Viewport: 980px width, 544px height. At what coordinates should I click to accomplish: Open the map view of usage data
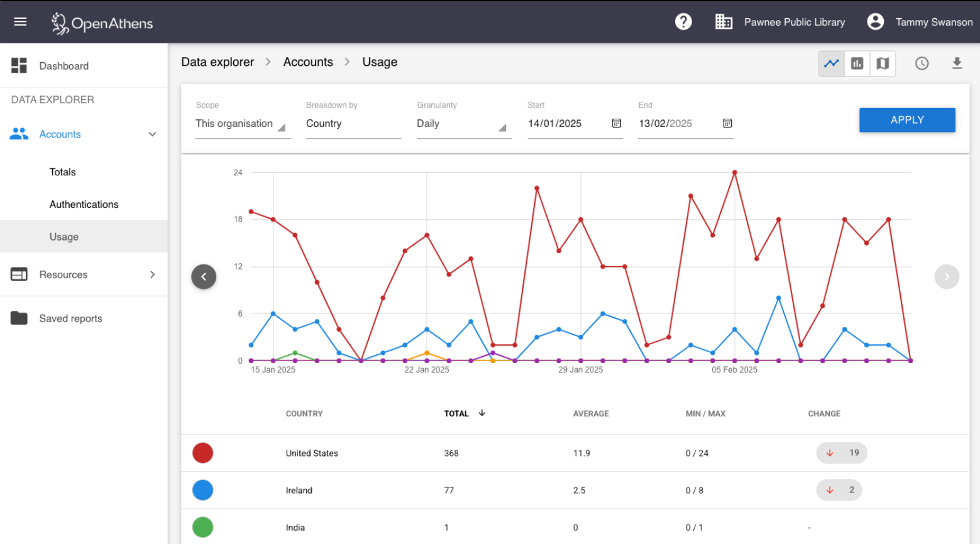pyautogui.click(x=883, y=63)
